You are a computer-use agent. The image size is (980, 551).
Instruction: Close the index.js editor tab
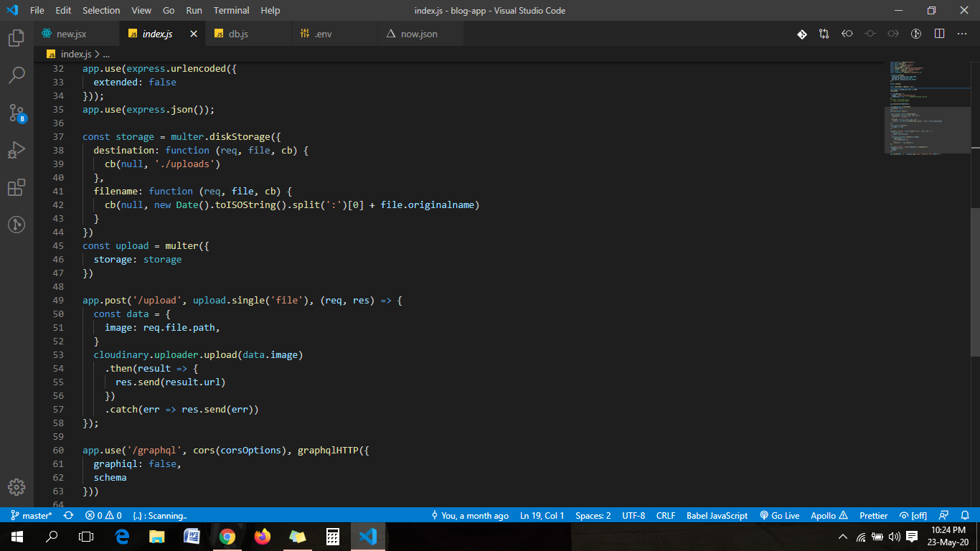point(194,34)
